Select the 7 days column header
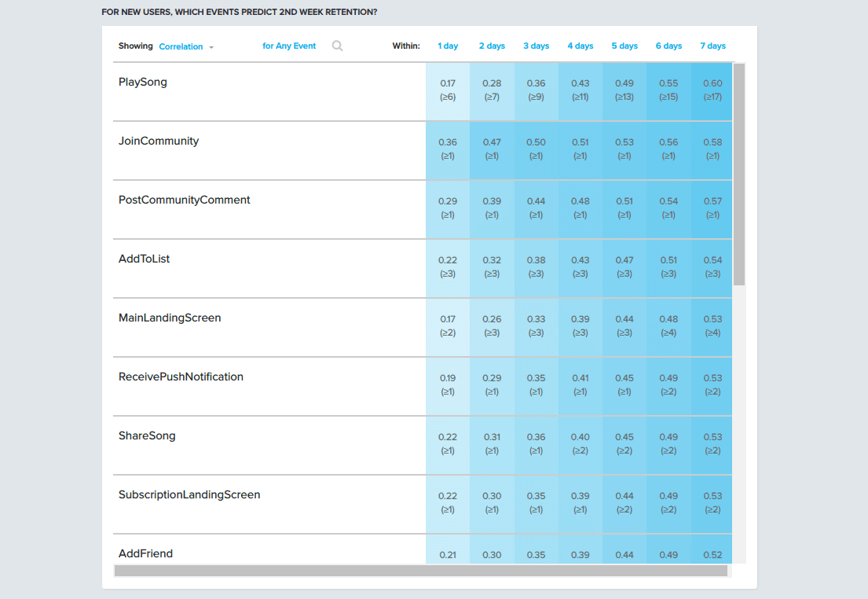Image resolution: width=868 pixels, height=599 pixels. click(712, 46)
